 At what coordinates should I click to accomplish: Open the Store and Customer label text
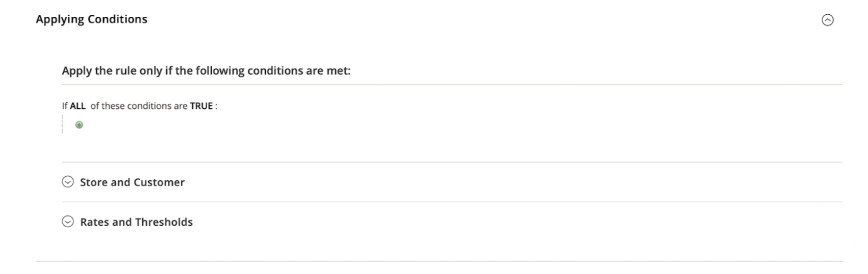(133, 182)
